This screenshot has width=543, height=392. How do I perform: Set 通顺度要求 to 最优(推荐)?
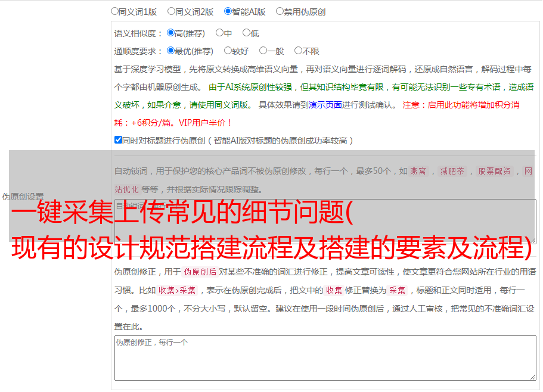click(170, 51)
